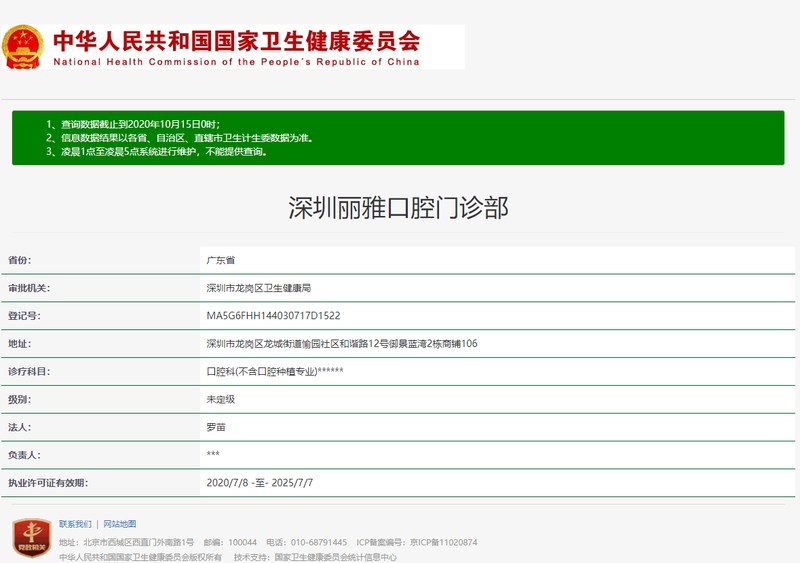Click the 级别 row label
The width and height of the screenshot is (800, 563).
pyautogui.click(x=19, y=399)
